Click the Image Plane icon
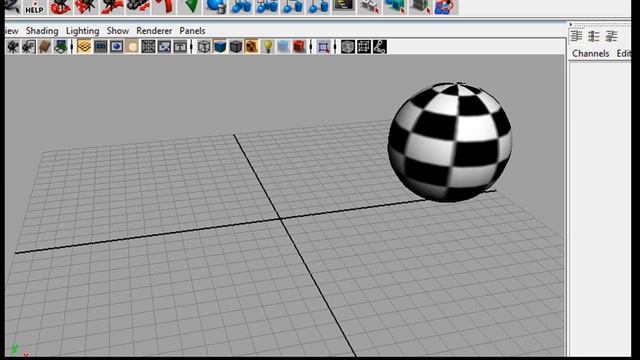 click(61, 47)
